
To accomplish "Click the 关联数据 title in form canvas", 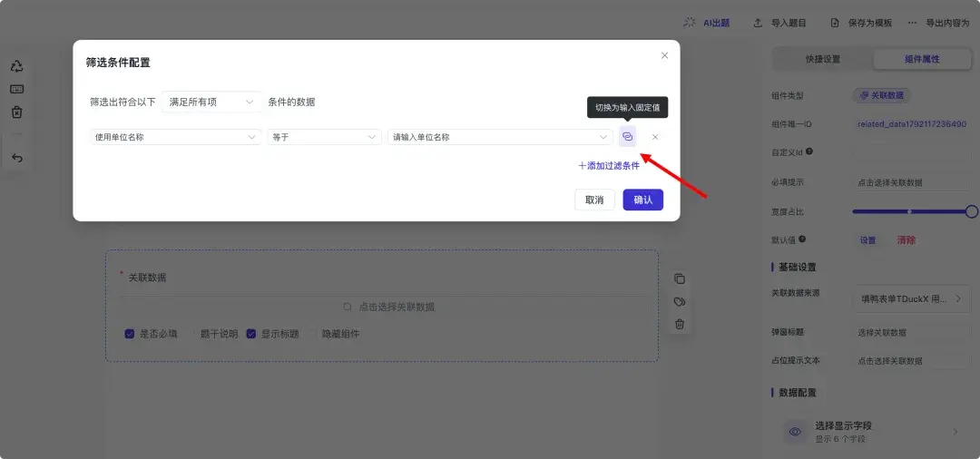I will [x=147, y=278].
